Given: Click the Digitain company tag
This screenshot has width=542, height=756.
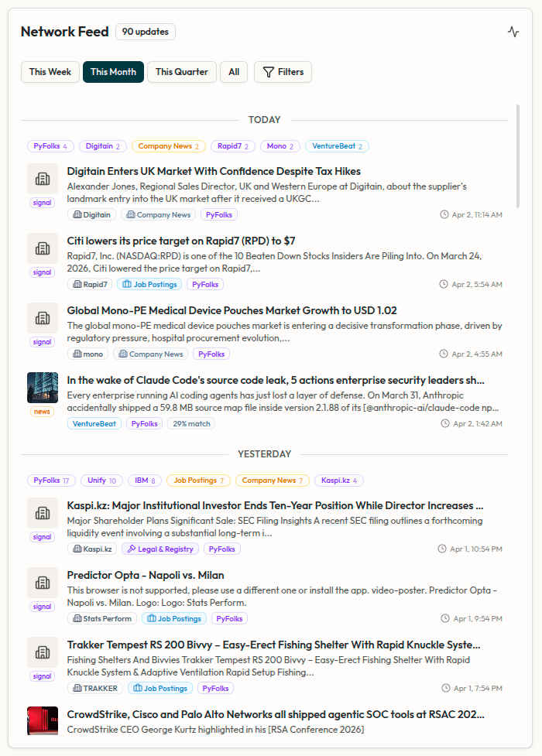Looking at the screenshot, I should 91,215.
